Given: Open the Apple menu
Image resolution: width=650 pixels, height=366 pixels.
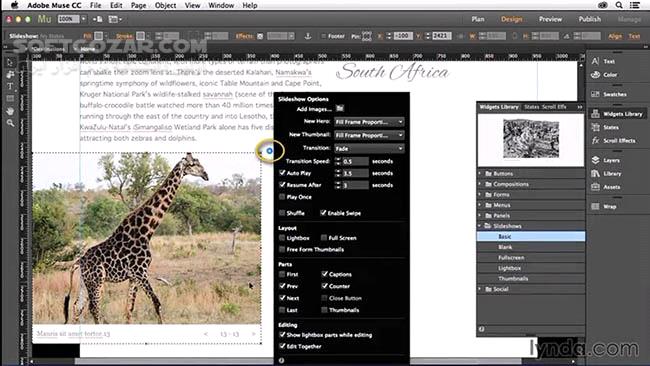Looking at the screenshot, I should (15, 5).
